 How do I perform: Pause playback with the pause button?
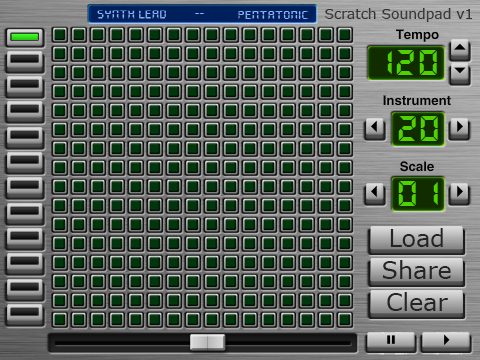point(391,342)
